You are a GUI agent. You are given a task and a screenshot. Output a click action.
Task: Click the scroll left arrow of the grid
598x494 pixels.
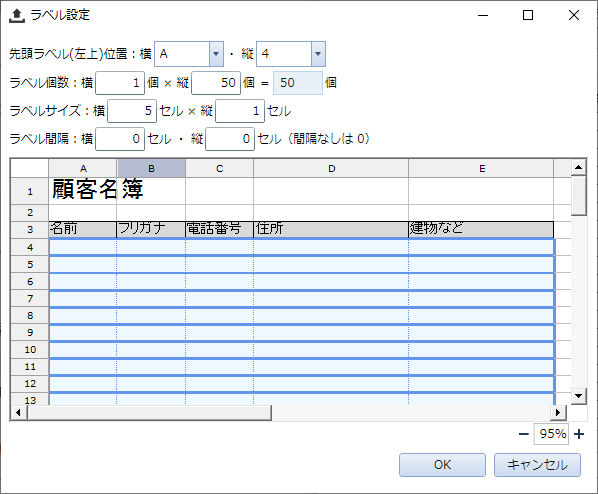click(x=18, y=412)
